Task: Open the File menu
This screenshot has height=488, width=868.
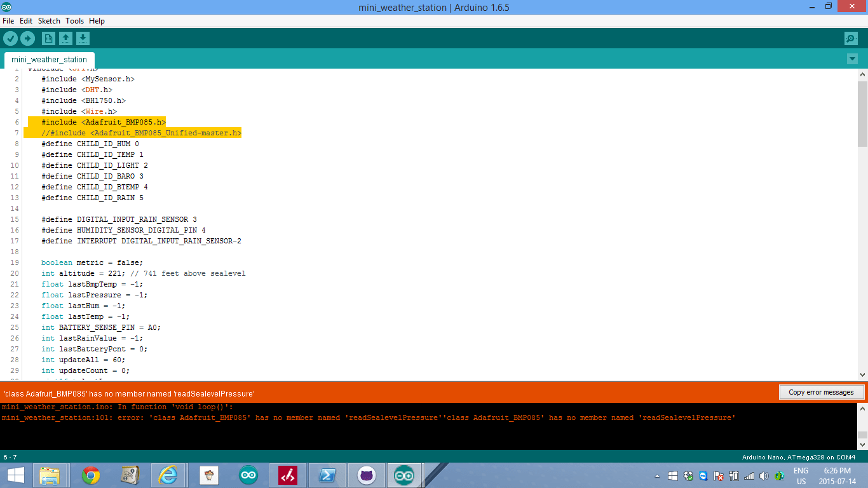Action: (x=8, y=21)
